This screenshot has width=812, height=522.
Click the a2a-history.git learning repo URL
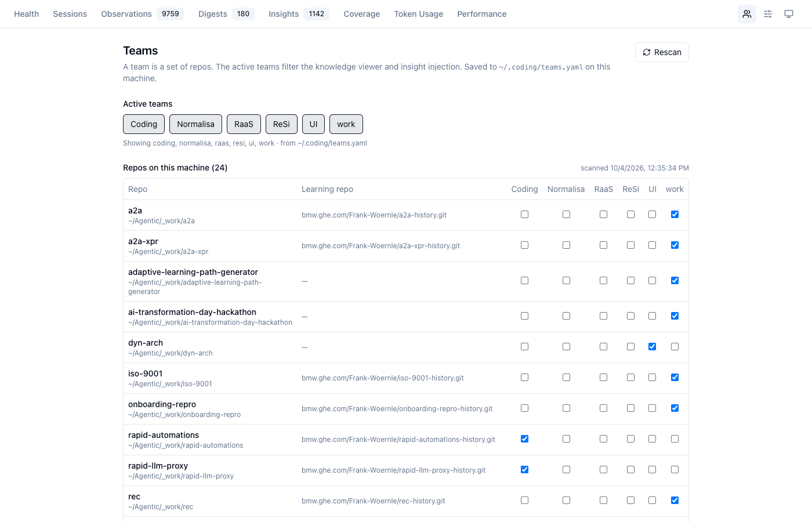click(374, 215)
